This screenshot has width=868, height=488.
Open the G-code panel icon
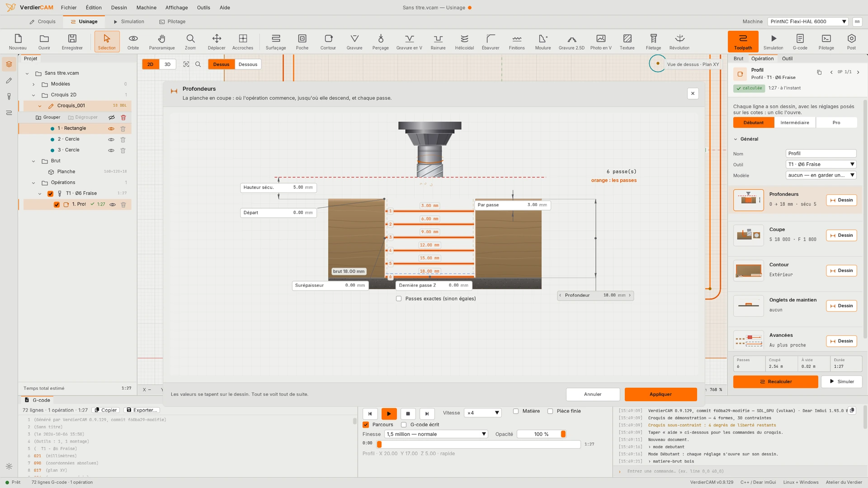[x=800, y=42]
